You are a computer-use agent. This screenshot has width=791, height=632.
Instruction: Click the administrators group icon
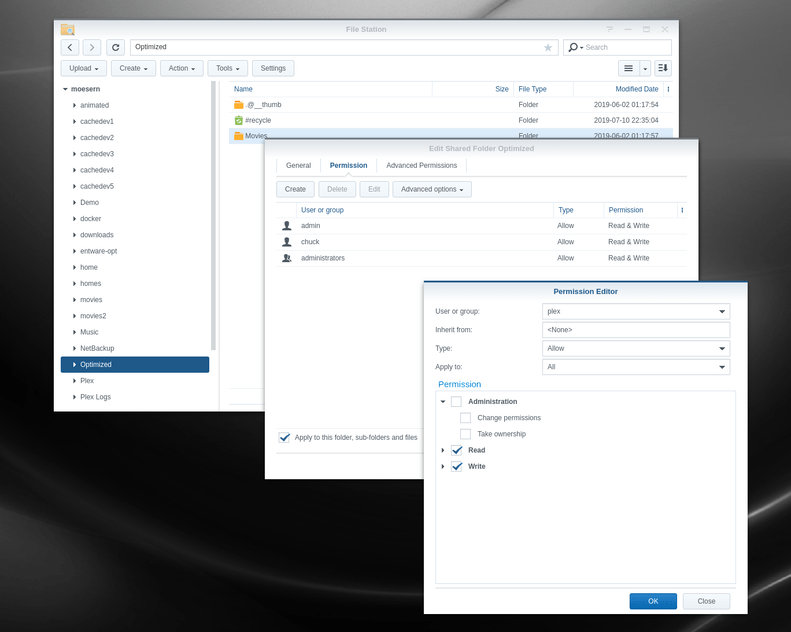tap(287, 258)
